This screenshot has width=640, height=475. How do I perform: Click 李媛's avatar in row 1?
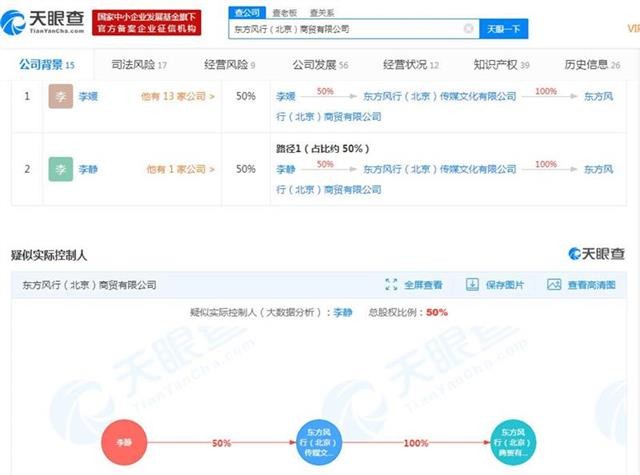pos(60,97)
